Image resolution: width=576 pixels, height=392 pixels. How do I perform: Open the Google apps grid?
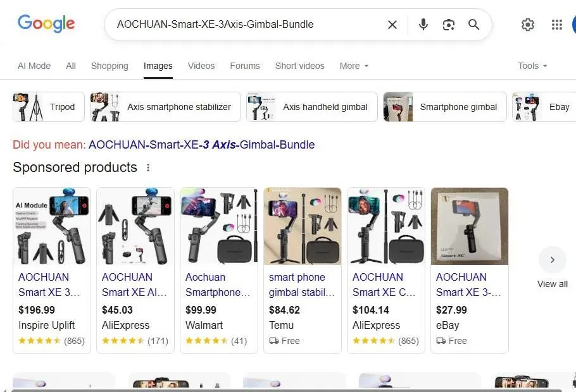tap(556, 25)
